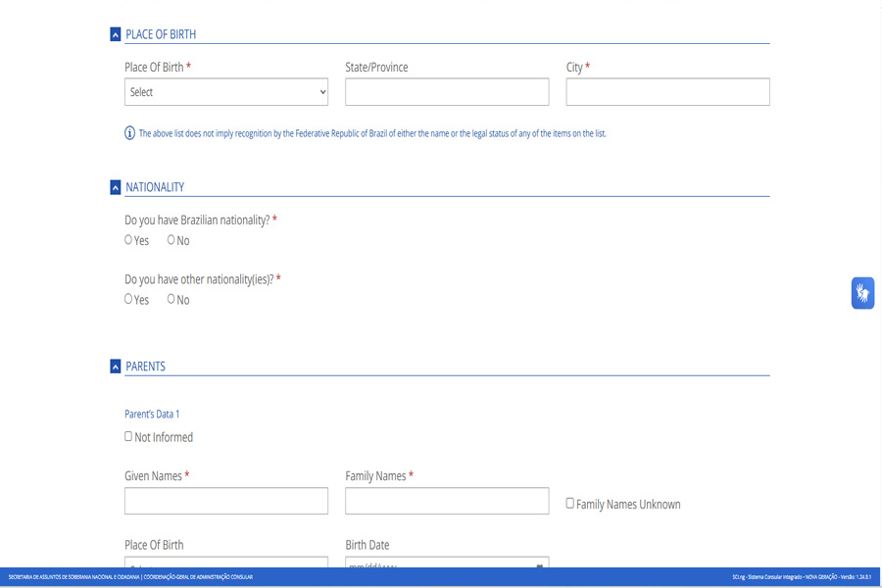Collapse the Place of Birth section chevron

click(116, 35)
